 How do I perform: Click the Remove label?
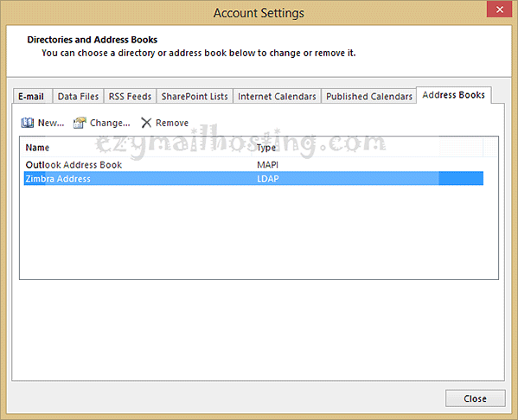(172, 123)
